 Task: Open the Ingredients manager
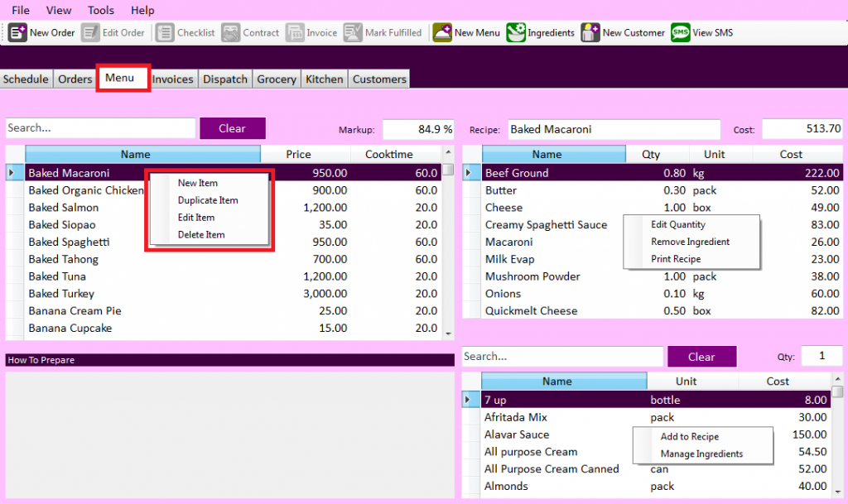pos(541,32)
